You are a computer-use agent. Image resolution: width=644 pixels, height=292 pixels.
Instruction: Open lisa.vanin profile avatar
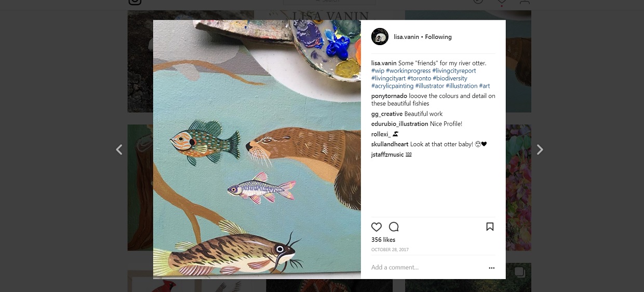coord(380,37)
